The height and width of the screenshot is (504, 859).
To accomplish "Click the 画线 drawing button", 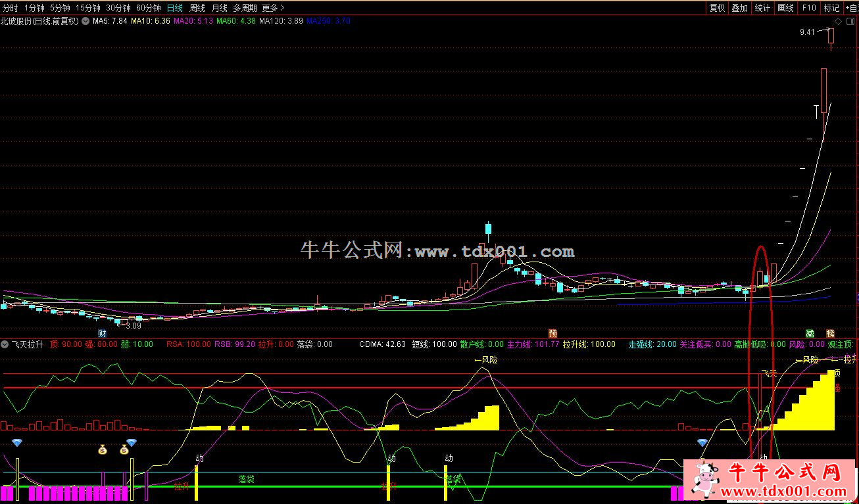I will pos(785,8).
